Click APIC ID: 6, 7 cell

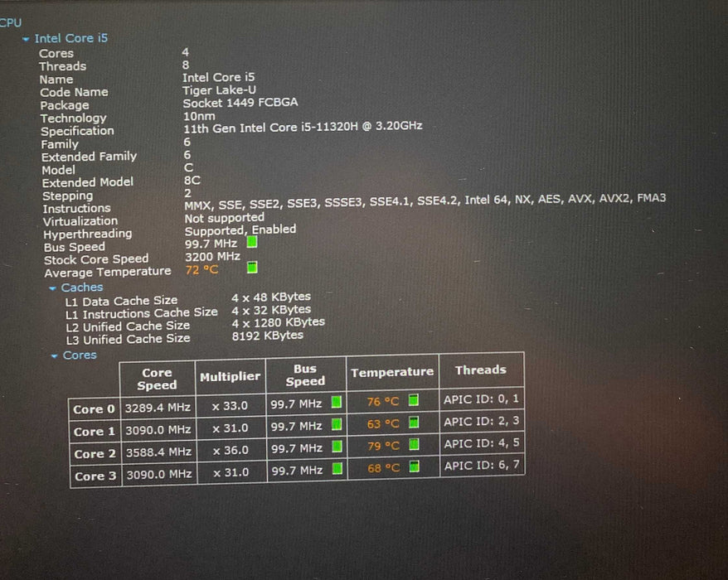click(483, 466)
